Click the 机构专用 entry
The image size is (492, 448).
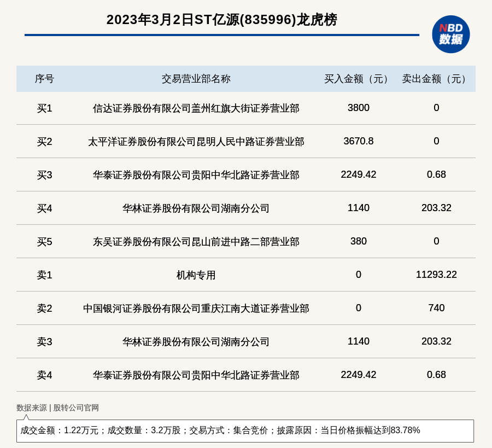tap(196, 275)
